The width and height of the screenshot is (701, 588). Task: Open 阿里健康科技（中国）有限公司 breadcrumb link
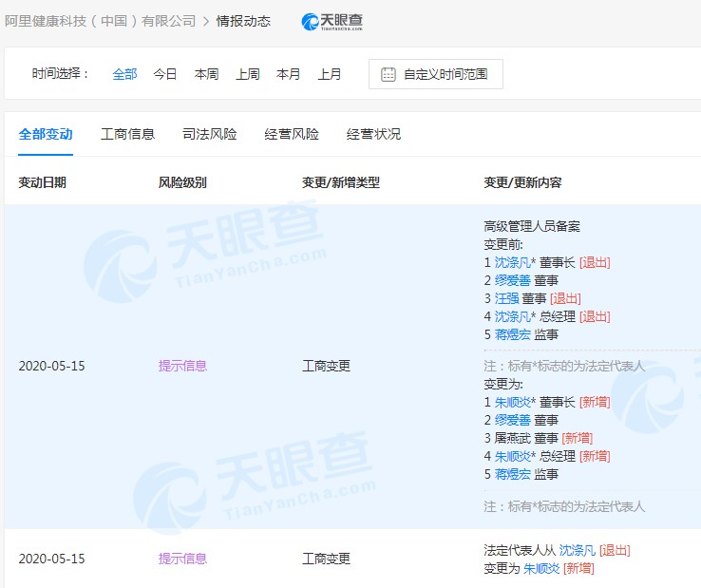(100, 21)
